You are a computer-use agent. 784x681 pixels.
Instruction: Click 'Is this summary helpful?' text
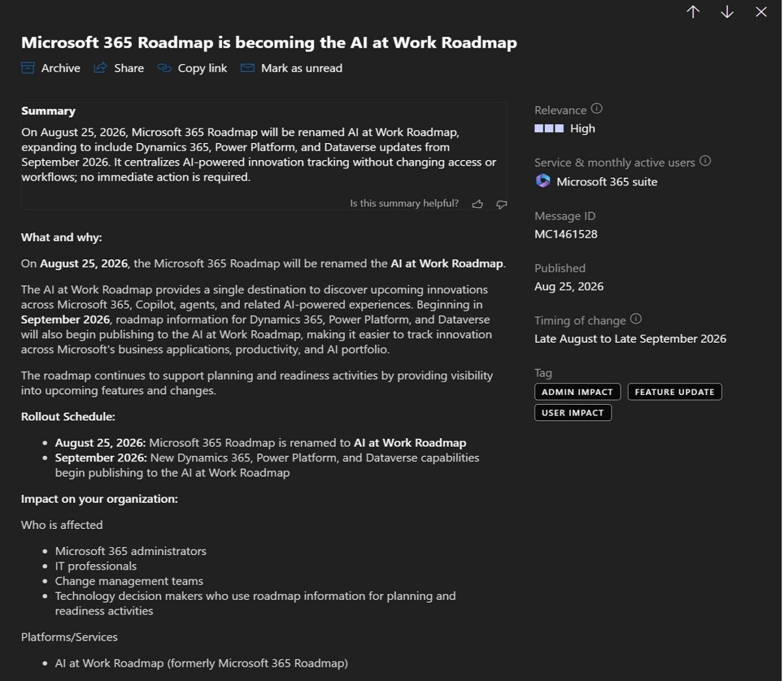point(404,203)
